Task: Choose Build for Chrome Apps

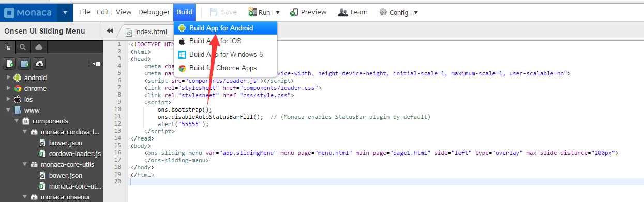Action: (x=226, y=68)
